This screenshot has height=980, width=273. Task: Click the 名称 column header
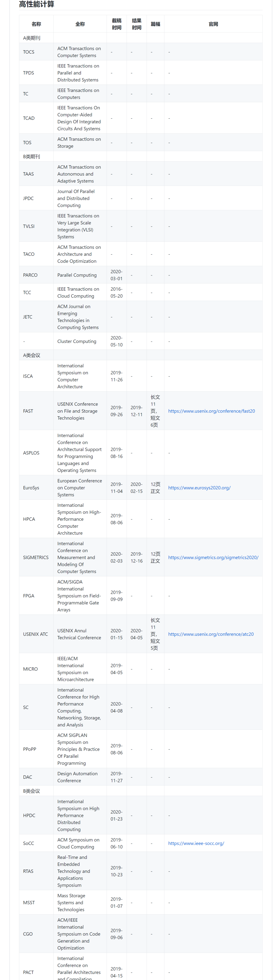click(36, 24)
